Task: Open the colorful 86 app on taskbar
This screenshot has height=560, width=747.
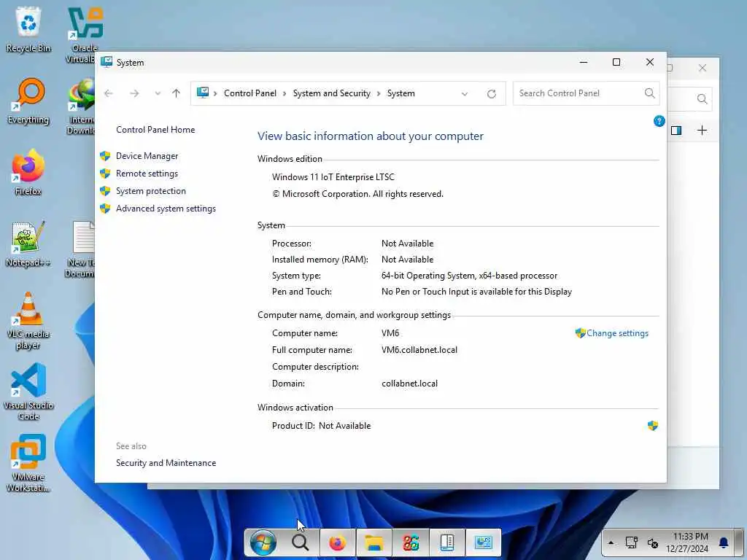Action: [411, 542]
